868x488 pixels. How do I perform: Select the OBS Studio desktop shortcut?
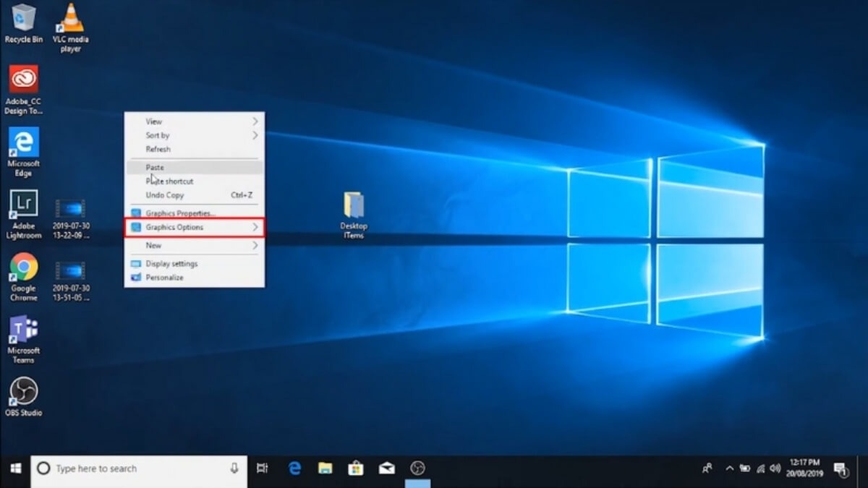(24, 397)
